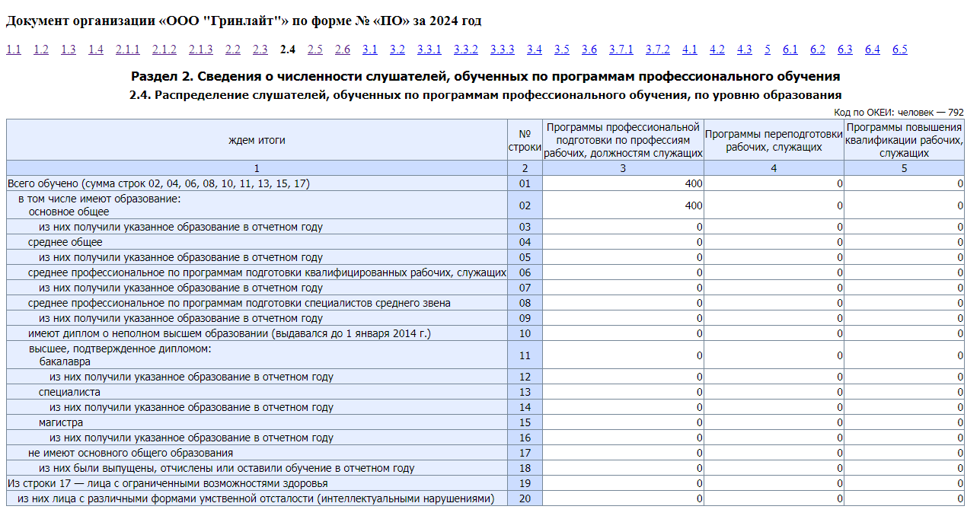Screen dimensions: 980x519
Task: Jump to section 3.3.1
Action: (x=429, y=49)
